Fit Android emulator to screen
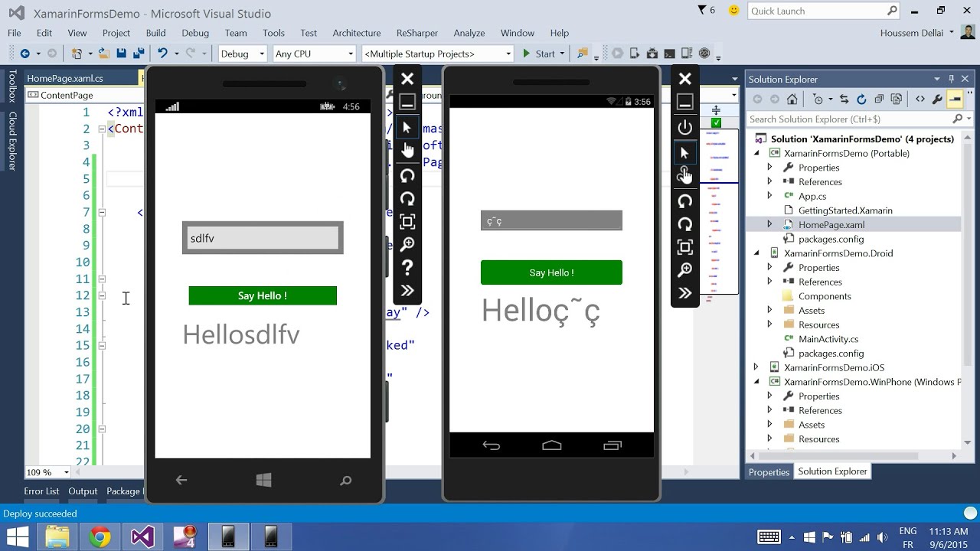This screenshot has width=980, height=551. 685,247
